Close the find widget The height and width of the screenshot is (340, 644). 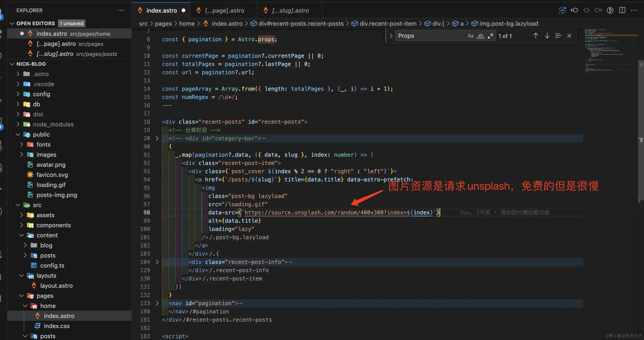click(569, 36)
